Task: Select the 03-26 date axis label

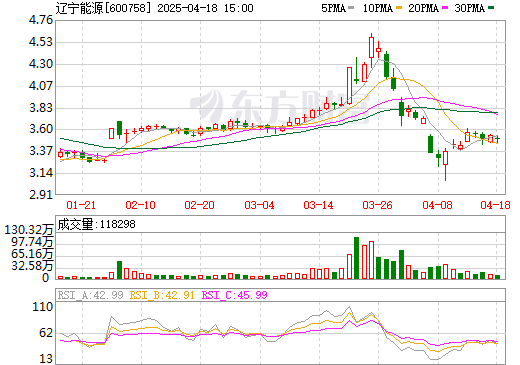Action: pos(377,205)
